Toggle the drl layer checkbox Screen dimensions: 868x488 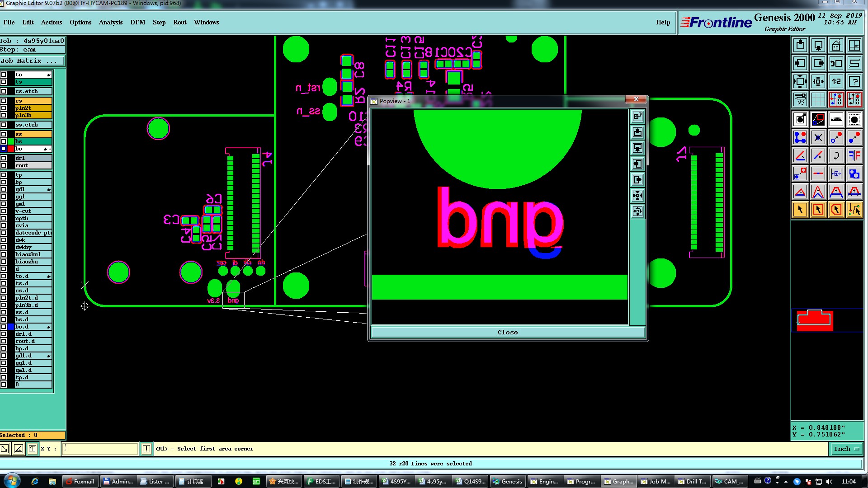4,158
